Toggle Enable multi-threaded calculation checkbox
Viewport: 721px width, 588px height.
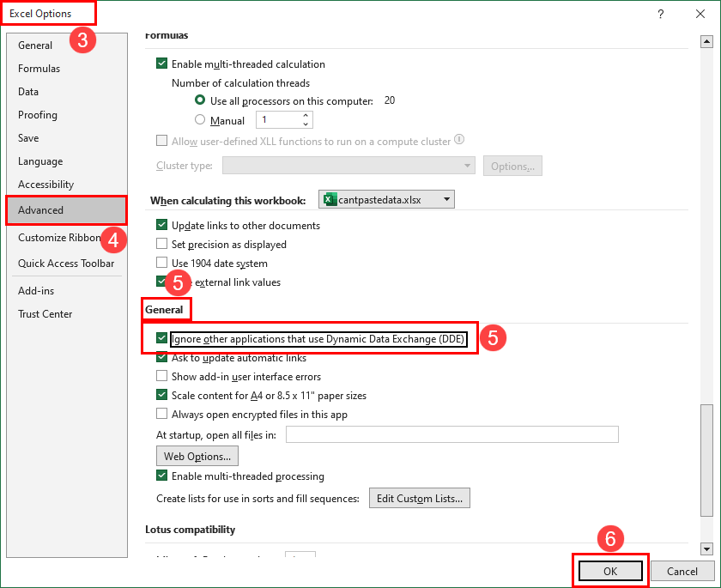click(161, 64)
